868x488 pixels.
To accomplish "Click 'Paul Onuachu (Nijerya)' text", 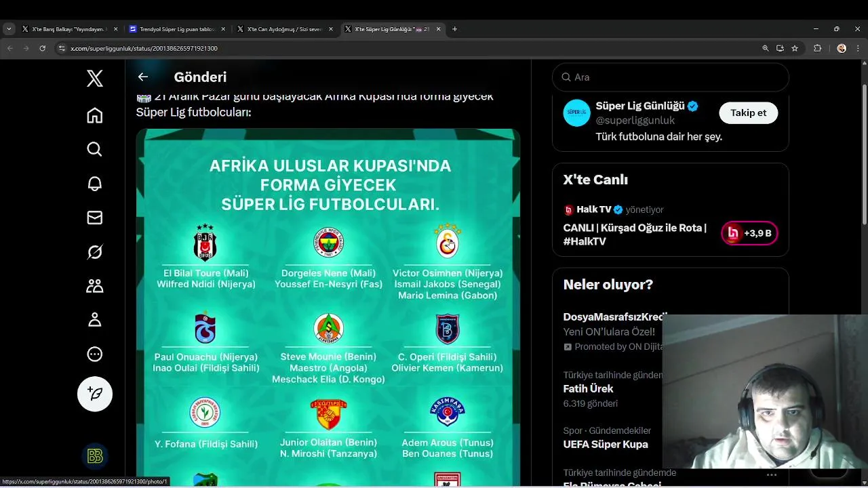I will (x=206, y=357).
